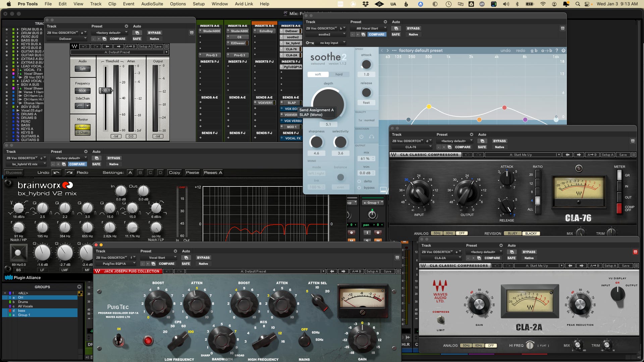Click the CLA-76 automation enable icon
The height and width of the screenshot is (362, 644).
coord(482,141)
